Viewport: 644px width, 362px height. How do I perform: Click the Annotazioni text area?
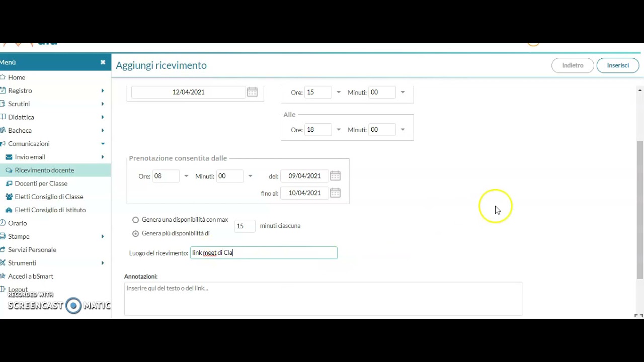click(324, 299)
